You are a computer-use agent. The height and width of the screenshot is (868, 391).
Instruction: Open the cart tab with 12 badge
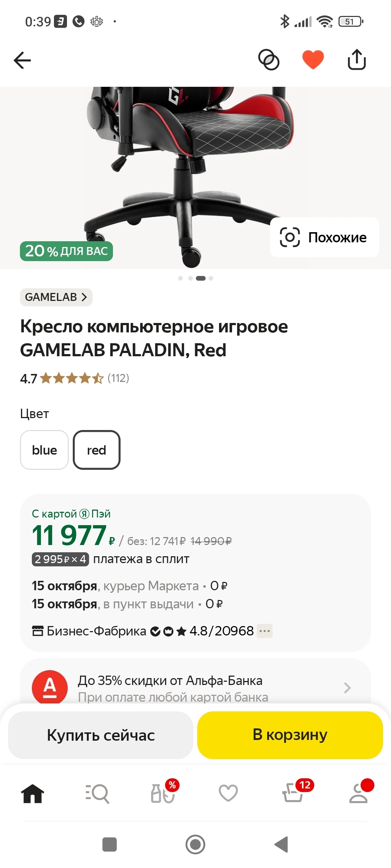coord(293,793)
